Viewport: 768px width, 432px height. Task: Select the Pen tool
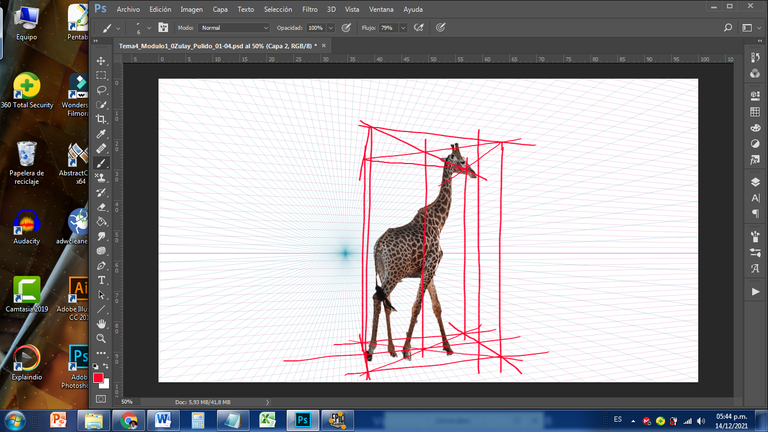101,265
